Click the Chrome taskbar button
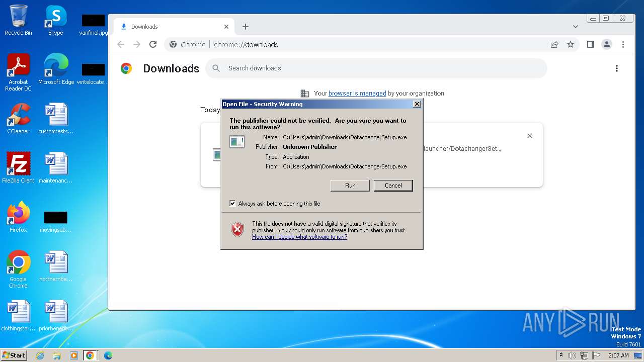Image resolution: width=644 pixels, height=362 pixels. pyautogui.click(x=90, y=355)
